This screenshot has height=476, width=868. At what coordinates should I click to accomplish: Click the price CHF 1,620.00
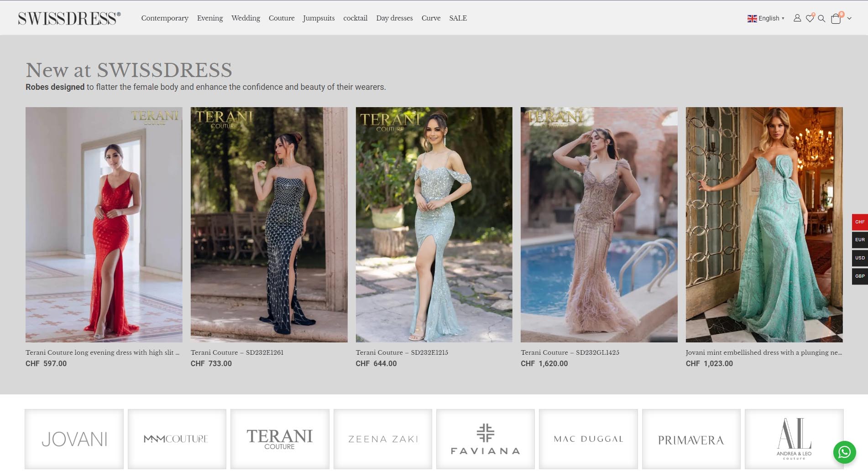(544, 363)
